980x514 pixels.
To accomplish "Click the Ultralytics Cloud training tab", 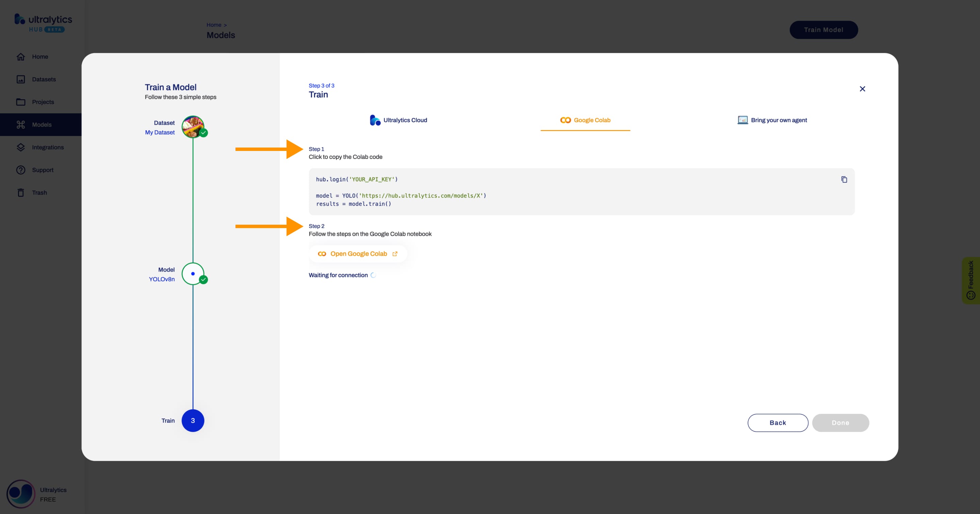I will tap(398, 120).
